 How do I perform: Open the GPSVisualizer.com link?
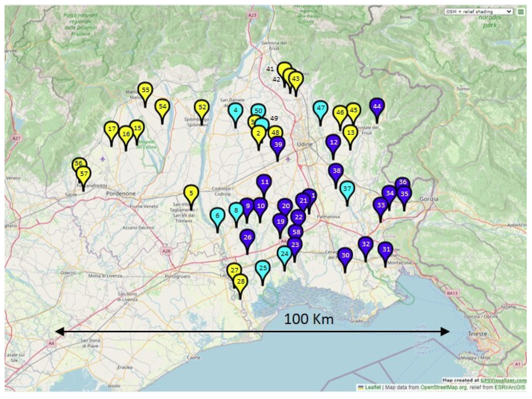[x=503, y=381]
